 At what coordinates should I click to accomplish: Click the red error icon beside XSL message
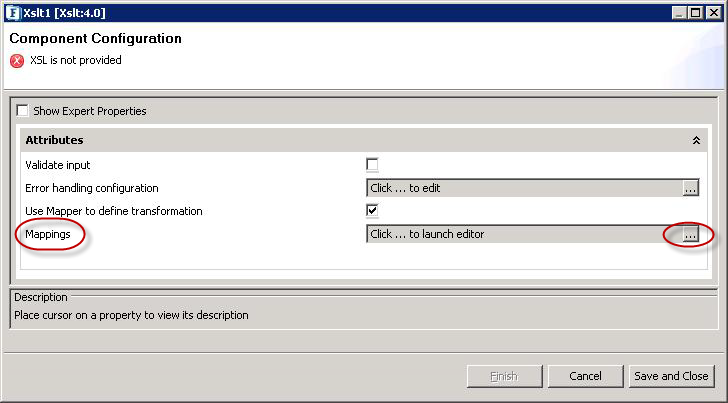click(x=17, y=61)
